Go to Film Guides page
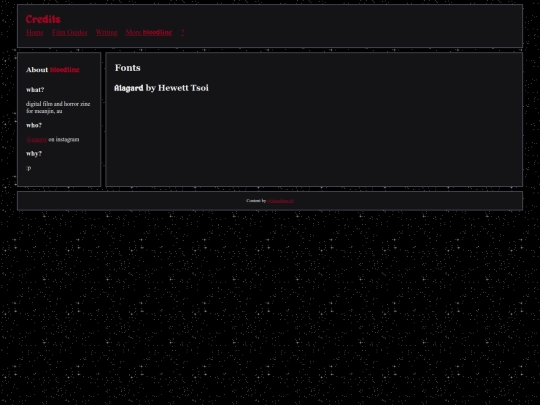This screenshot has height=405, width=540. pyautogui.click(x=70, y=32)
